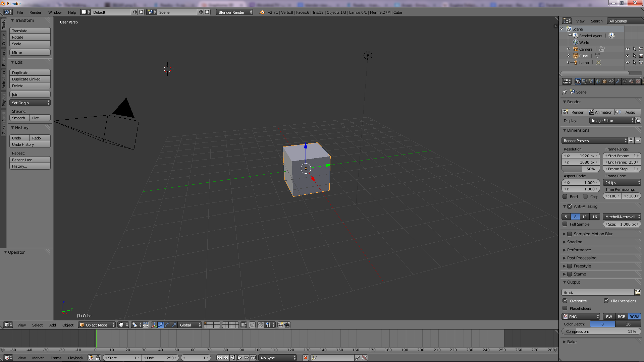
Task: Expand the Performance panel
Action: (579, 250)
